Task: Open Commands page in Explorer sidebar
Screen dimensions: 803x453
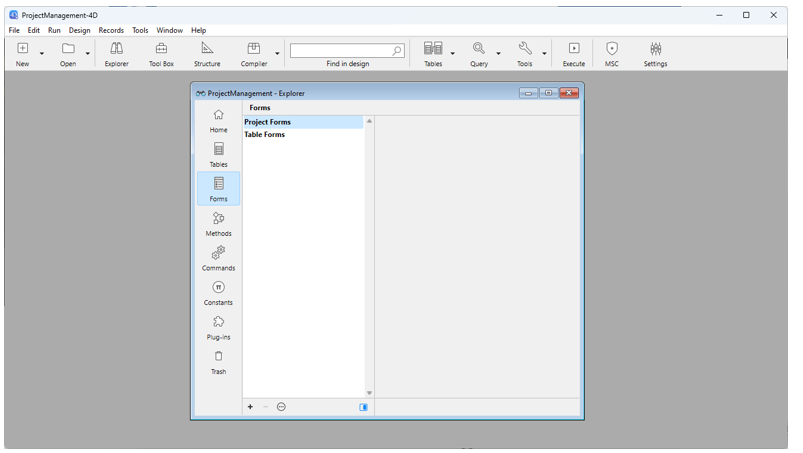Action: pos(218,258)
